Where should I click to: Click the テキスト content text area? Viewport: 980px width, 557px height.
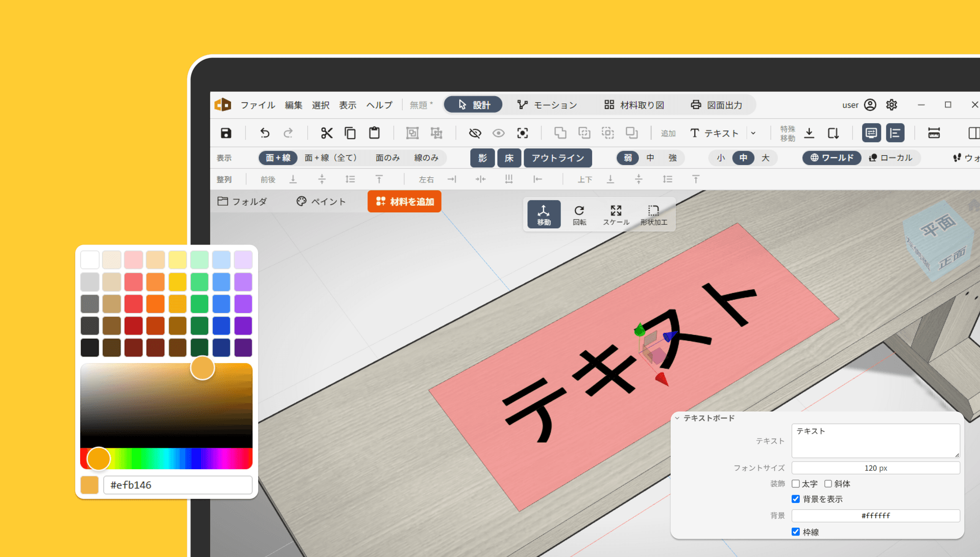875,441
